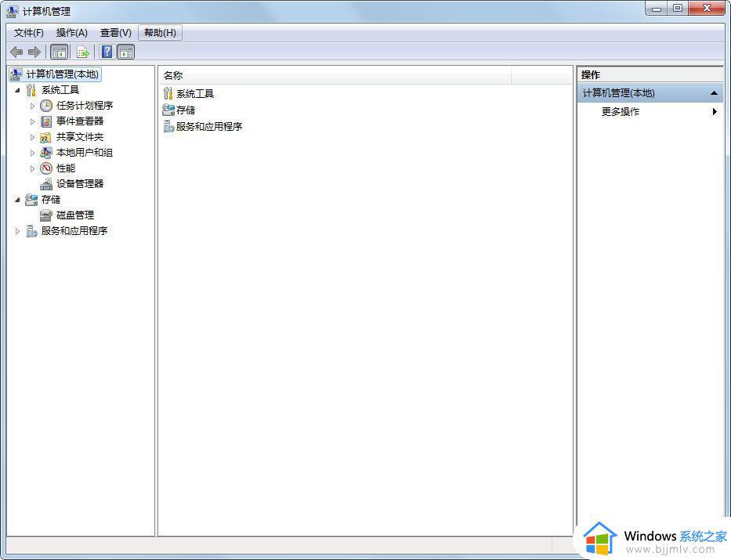731x560 pixels.
Task: Select 服务和应用程序 label in left tree
Action: pyautogui.click(x=74, y=231)
